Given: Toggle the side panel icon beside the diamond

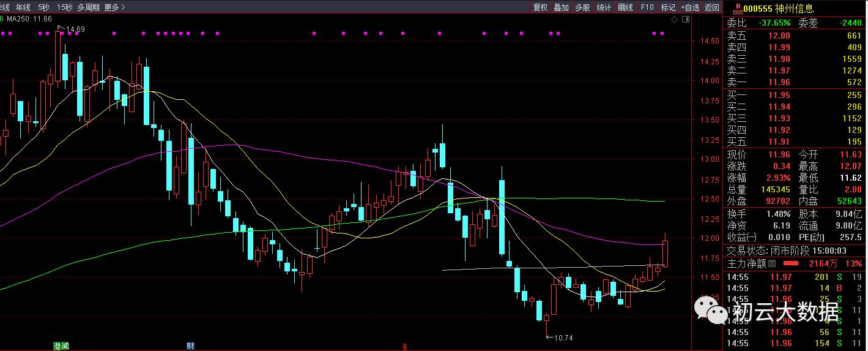Looking at the screenshot, I should 686,20.
